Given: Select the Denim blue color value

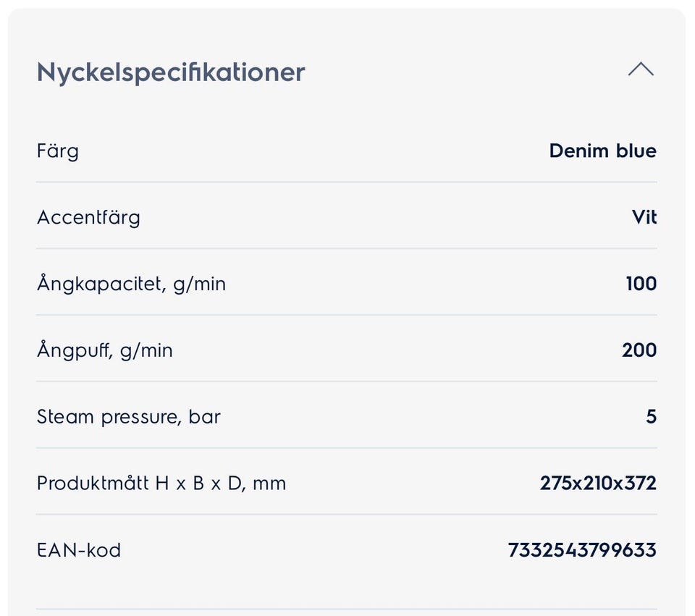Looking at the screenshot, I should pyautogui.click(x=602, y=151).
